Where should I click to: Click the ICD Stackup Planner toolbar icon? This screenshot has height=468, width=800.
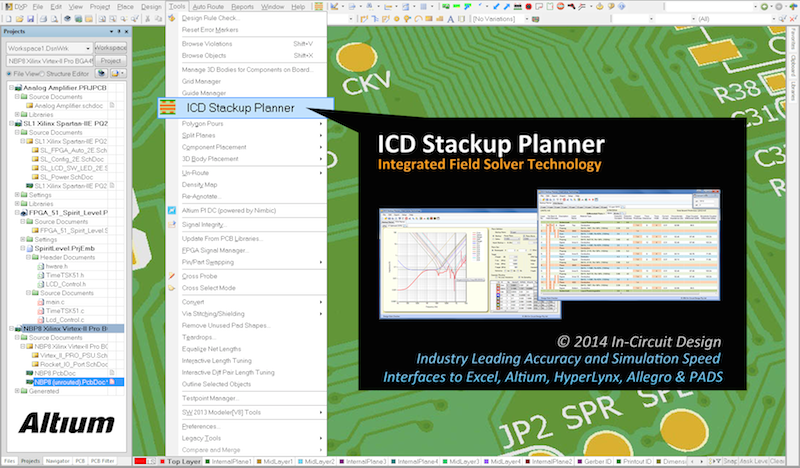tap(318, 7)
